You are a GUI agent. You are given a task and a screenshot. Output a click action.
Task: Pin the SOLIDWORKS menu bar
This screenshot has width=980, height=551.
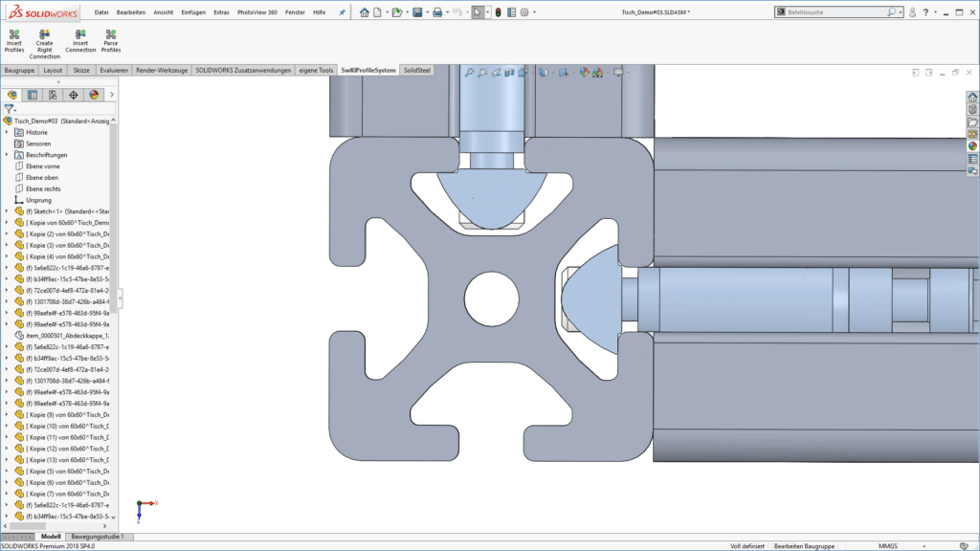click(343, 12)
